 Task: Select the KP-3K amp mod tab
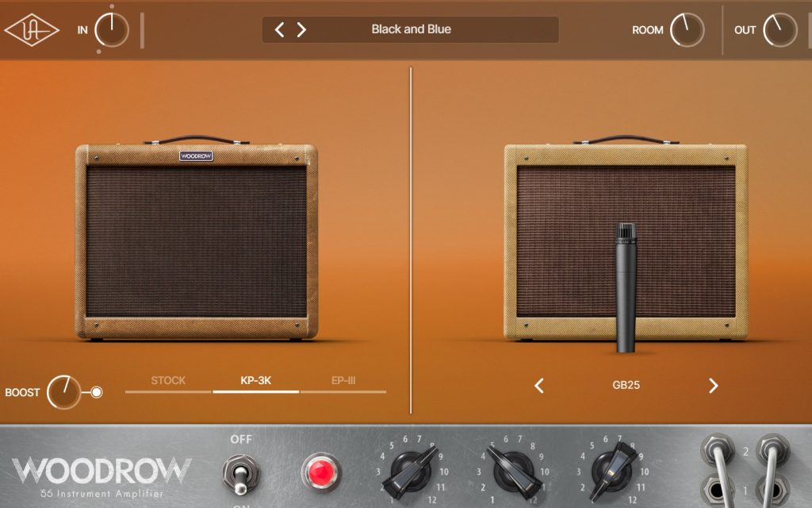256,381
